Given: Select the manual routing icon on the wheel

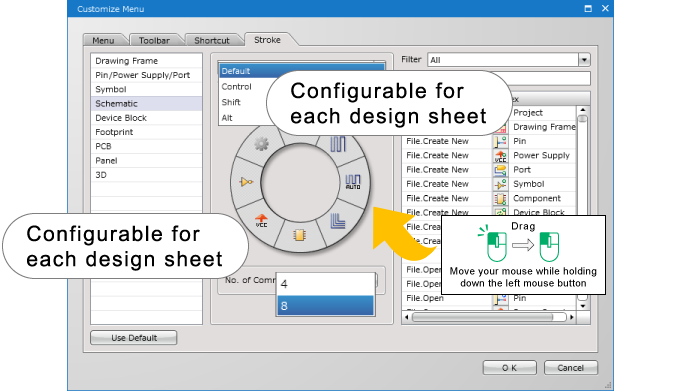Looking at the screenshot, I should (337, 144).
